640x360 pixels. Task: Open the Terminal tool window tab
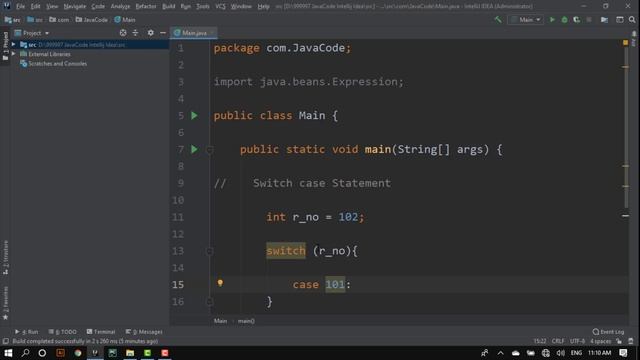[101, 332]
